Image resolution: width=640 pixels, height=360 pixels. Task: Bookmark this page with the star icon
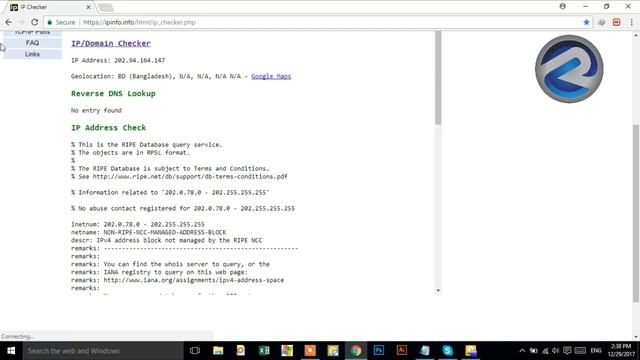click(587, 22)
